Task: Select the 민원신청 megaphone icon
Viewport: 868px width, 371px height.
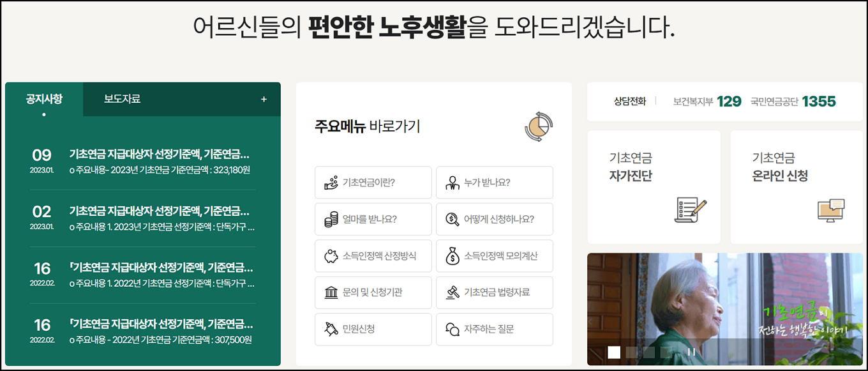Action: 331,329
